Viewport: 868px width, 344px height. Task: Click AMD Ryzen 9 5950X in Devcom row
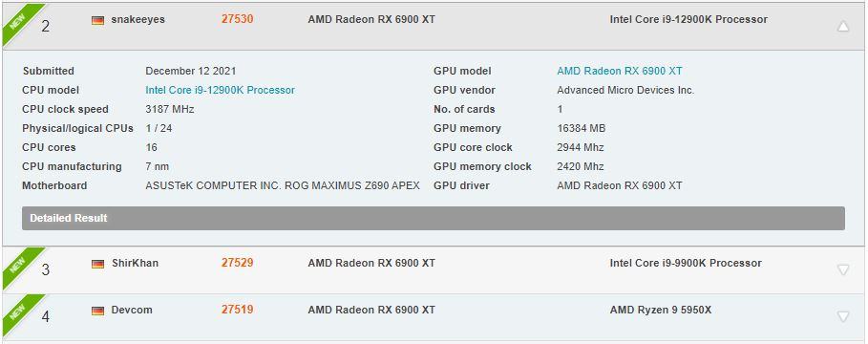pos(661,311)
